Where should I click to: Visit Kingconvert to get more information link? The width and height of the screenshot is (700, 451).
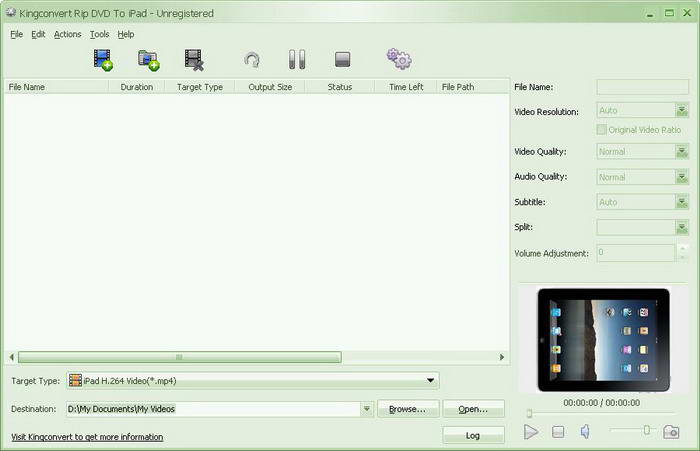[x=87, y=437]
